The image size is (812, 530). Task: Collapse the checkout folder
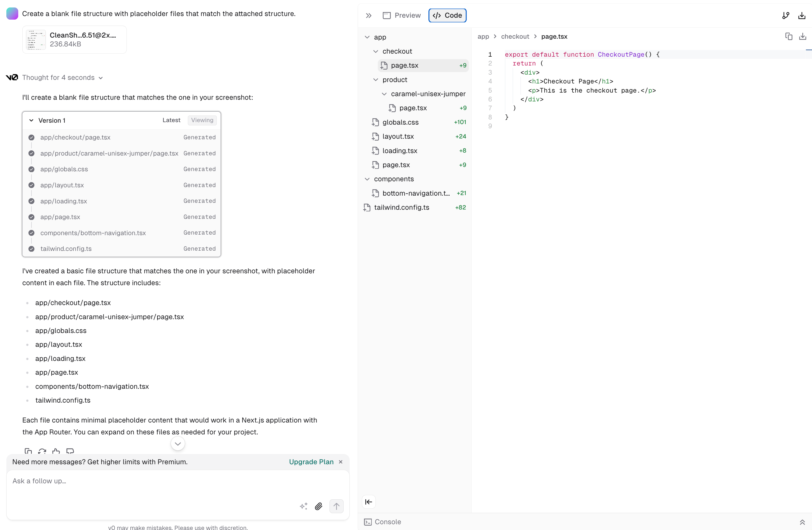[376, 51]
